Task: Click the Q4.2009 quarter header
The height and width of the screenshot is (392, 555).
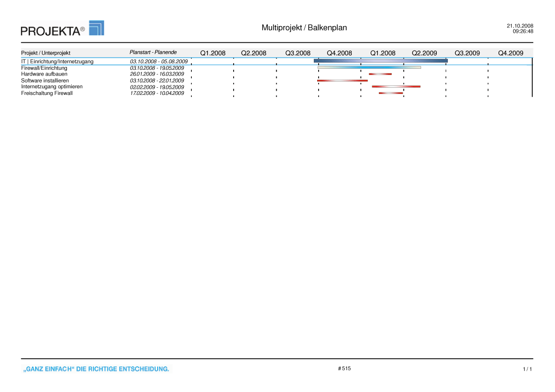Action: coord(510,53)
